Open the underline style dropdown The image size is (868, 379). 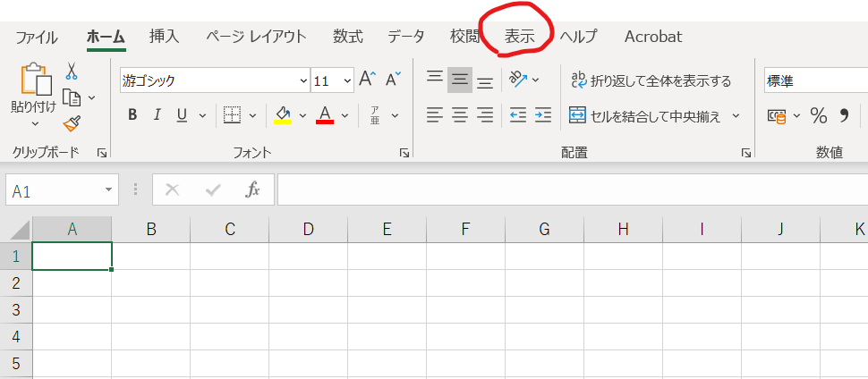[202, 115]
